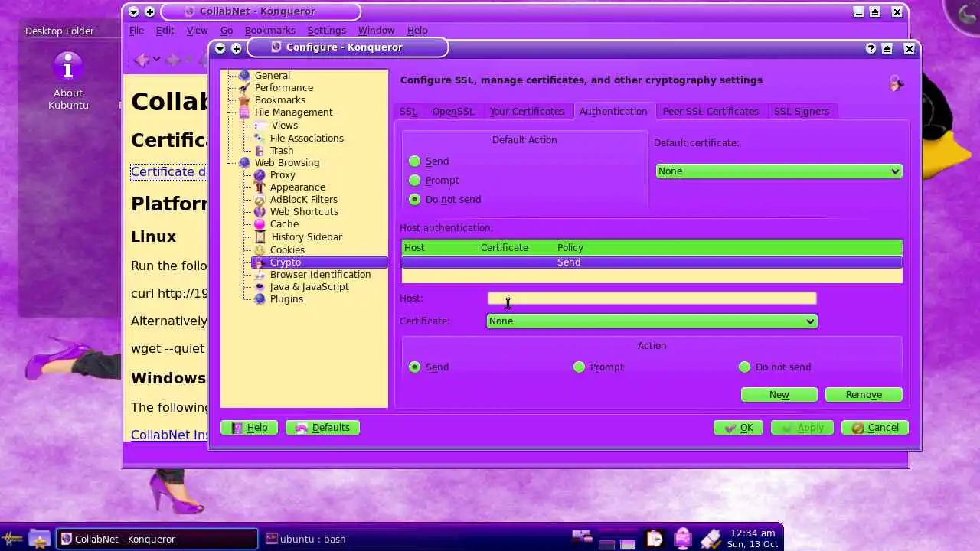The image size is (980, 551).
Task: Switch to the SSL tab
Action: (x=408, y=111)
